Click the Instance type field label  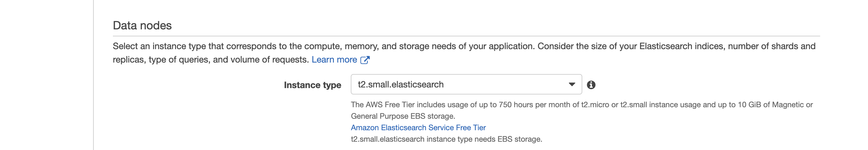[x=313, y=85]
